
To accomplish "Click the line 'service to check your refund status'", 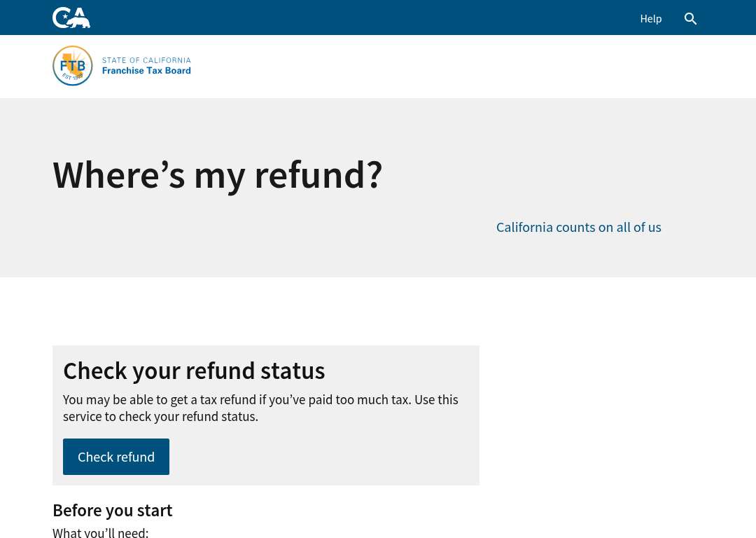I will coord(160,416).
